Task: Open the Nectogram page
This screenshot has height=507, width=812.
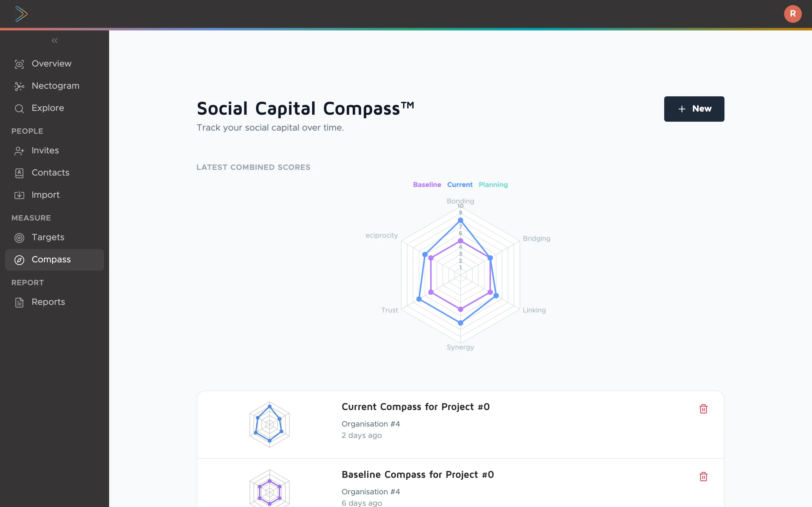Action: pyautogui.click(x=56, y=86)
